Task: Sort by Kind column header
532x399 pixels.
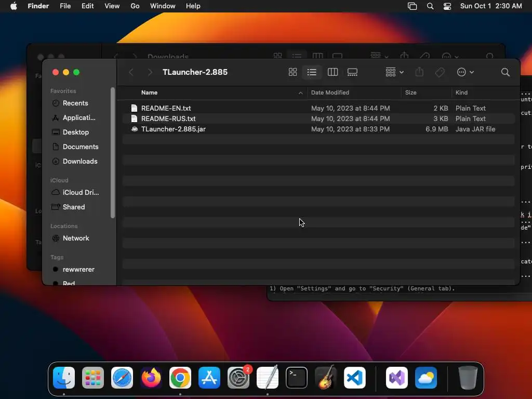Action: click(x=461, y=92)
